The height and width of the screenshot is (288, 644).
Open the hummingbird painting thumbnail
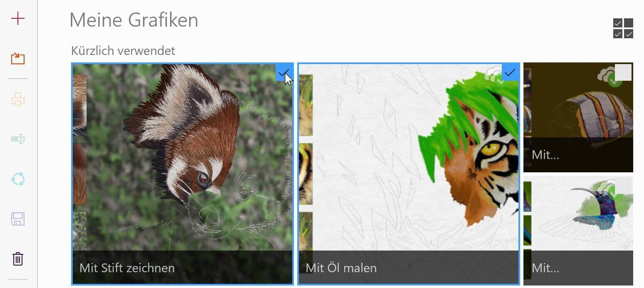pos(578,230)
